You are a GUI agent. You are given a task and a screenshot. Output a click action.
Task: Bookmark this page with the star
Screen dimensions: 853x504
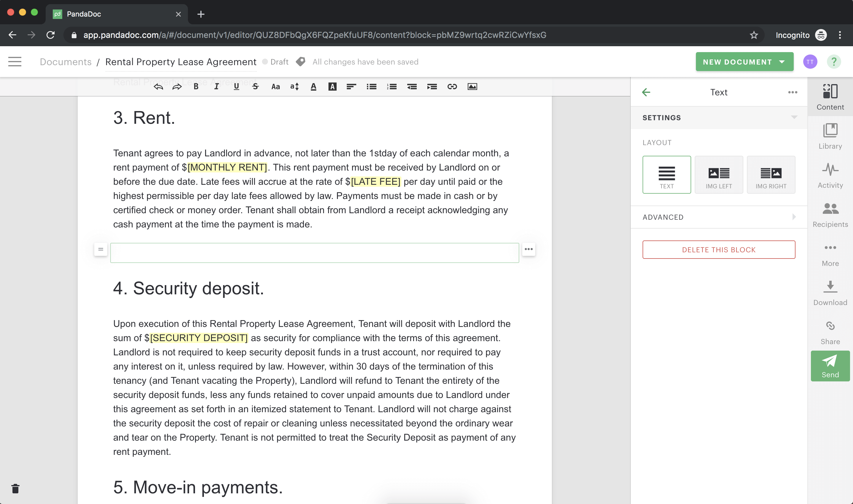(x=754, y=35)
